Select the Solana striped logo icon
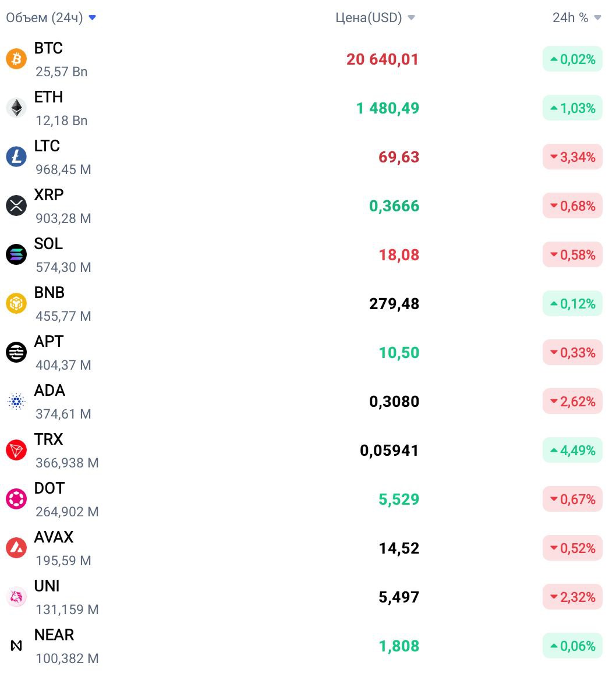Screen dimensions: 616x677 16,254
